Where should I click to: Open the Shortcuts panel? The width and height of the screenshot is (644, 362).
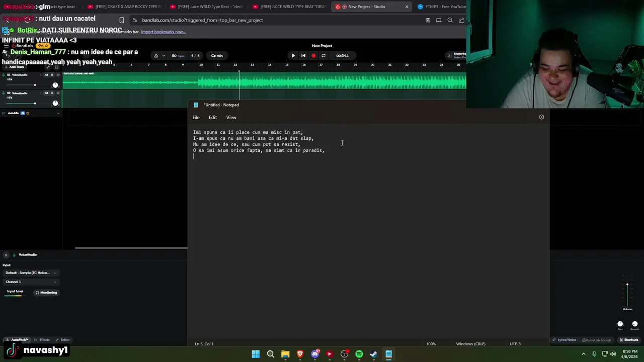point(629,340)
